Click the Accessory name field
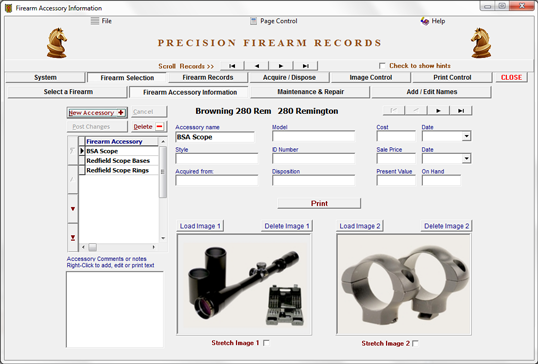The width and height of the screenshot is (538, 364). tap(215, 137)
